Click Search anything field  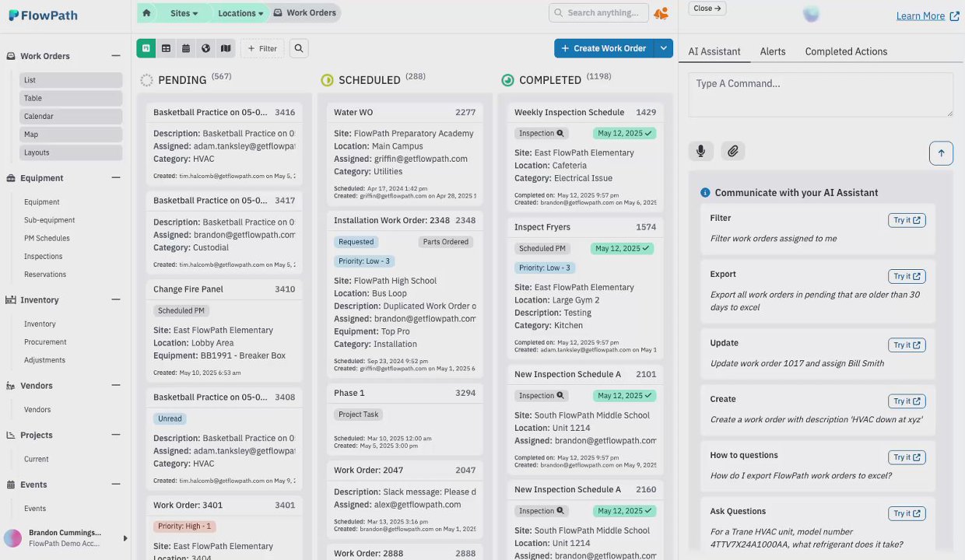599,12
